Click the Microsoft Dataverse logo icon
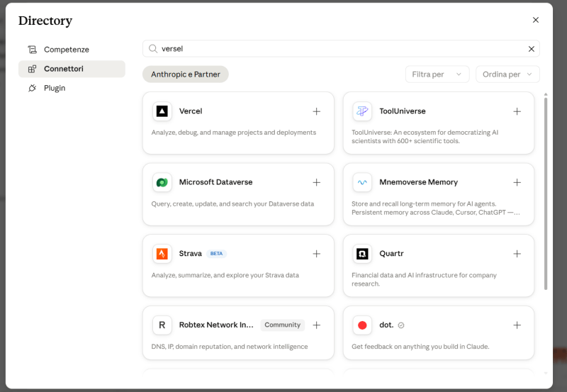This screenshot has height=392, width=567. click(x=162, y=182)
